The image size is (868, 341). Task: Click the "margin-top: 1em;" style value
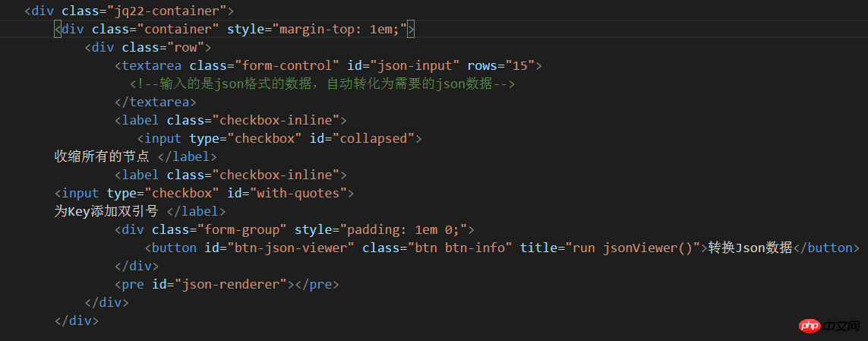(339, 29)
